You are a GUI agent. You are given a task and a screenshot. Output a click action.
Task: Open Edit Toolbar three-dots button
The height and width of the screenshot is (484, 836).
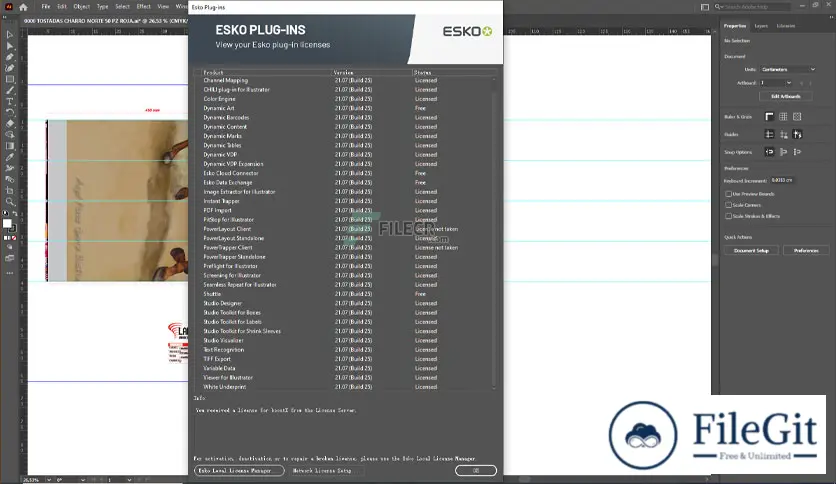pyautogui.click(x=10, y=273)
